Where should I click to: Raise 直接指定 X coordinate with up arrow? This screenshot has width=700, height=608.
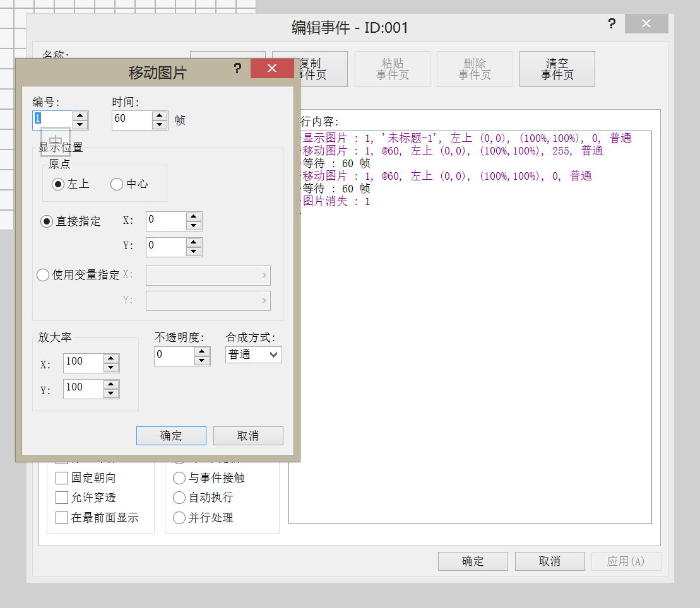[193, 216]
